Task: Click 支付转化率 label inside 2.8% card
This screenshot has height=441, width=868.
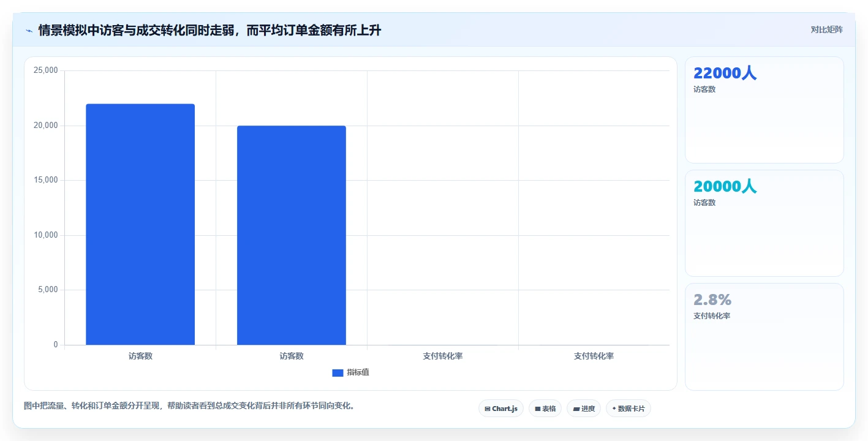Action: [x=712, y=316]
